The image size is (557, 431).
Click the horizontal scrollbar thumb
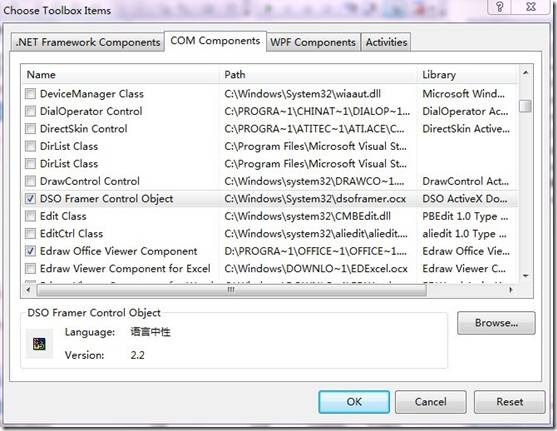(231, 290)
